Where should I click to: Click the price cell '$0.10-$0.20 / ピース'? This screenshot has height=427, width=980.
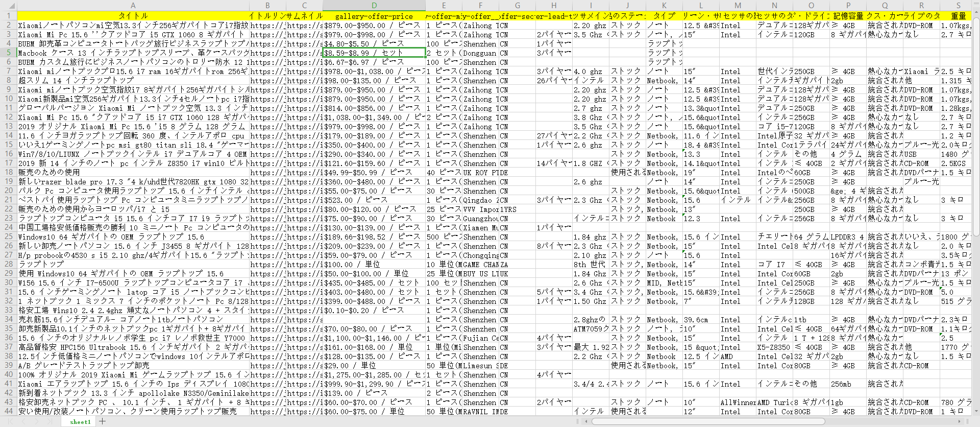374,310
